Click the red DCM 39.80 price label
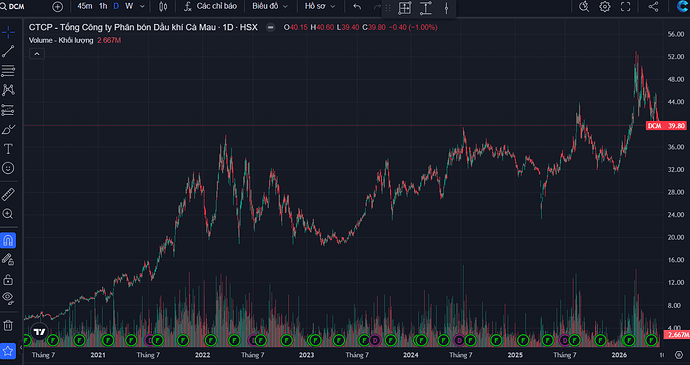 pos(666,126)
